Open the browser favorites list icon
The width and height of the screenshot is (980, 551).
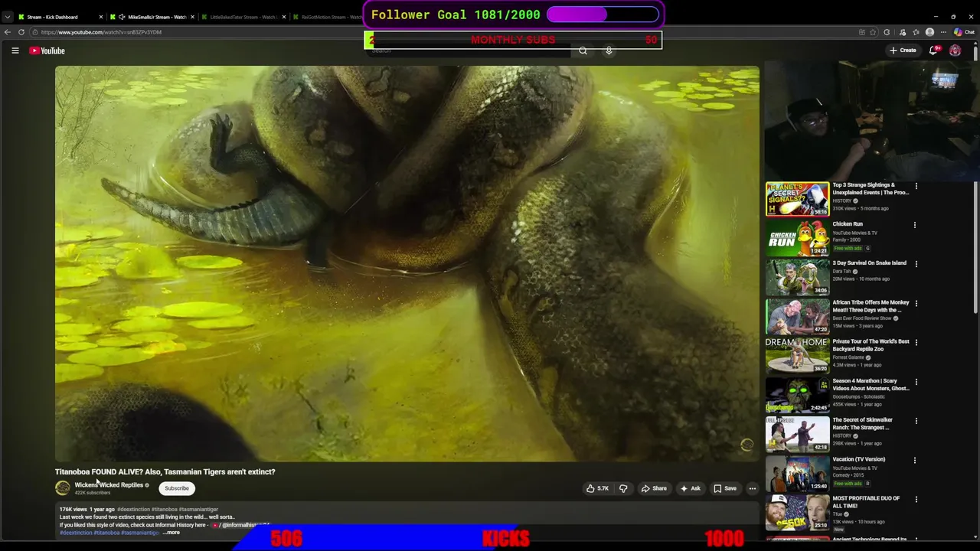916,32
